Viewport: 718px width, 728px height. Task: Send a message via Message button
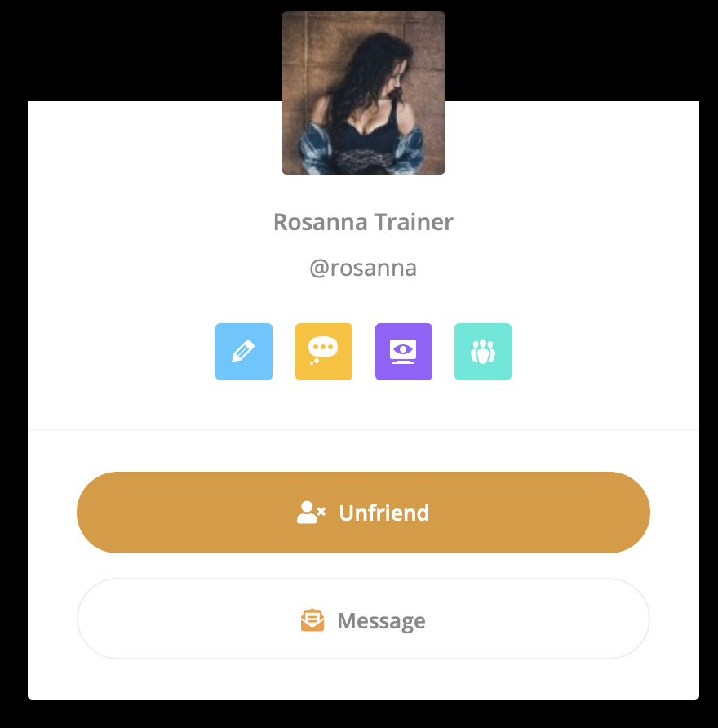tap(363, 619)
